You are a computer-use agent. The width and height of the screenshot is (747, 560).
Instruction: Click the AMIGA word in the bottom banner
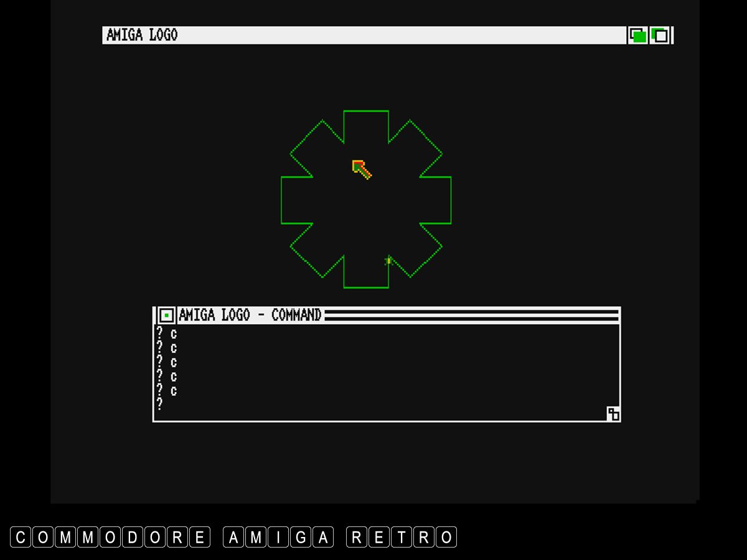(x=278, y=537)
